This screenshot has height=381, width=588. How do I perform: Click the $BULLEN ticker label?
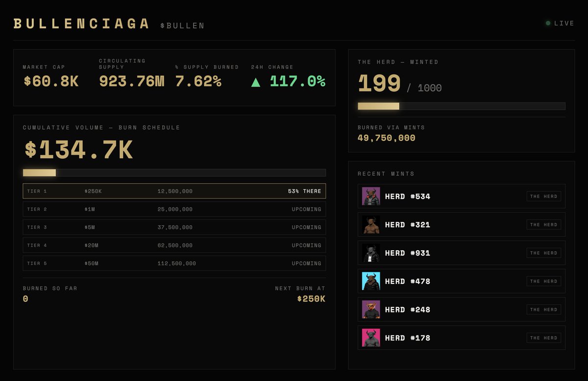coord(182,25)
